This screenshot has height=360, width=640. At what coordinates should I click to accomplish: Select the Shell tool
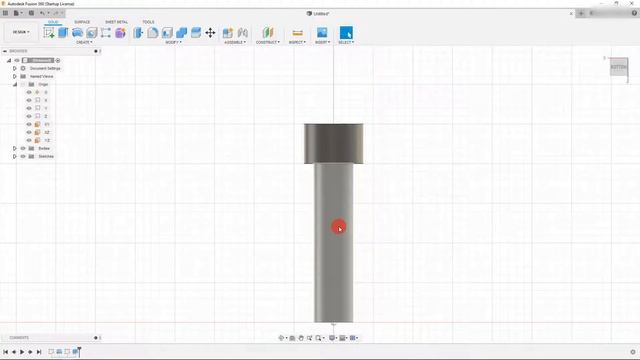(167, 33)
